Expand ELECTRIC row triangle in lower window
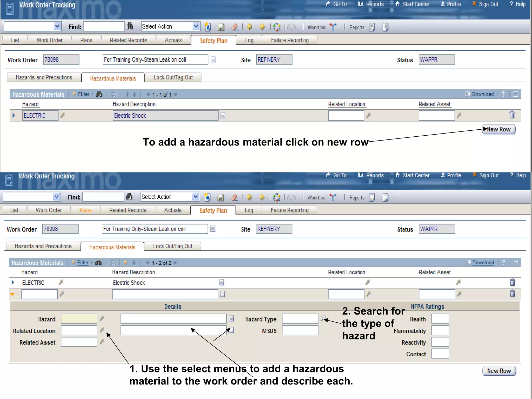 [x=13, y=282]
